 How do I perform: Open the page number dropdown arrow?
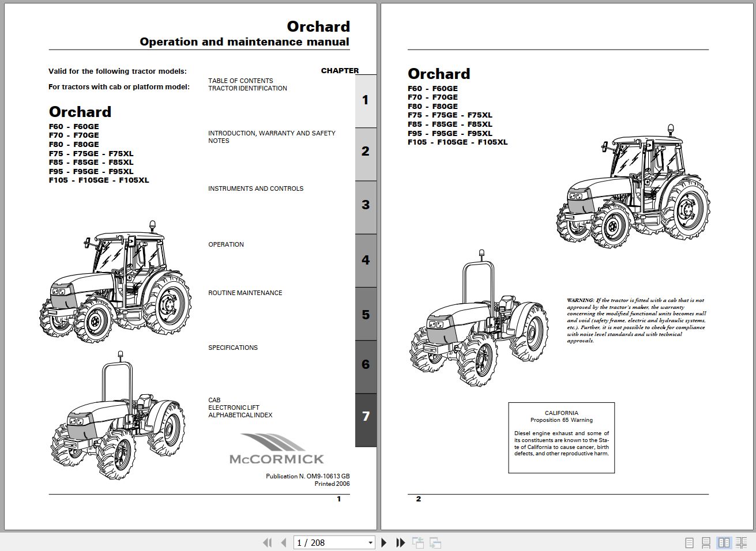pyautogui.click(x=370, y=543)
